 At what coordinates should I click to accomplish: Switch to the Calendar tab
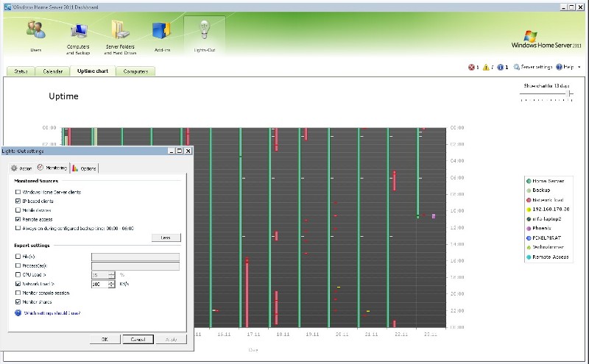tap(52, 71)
